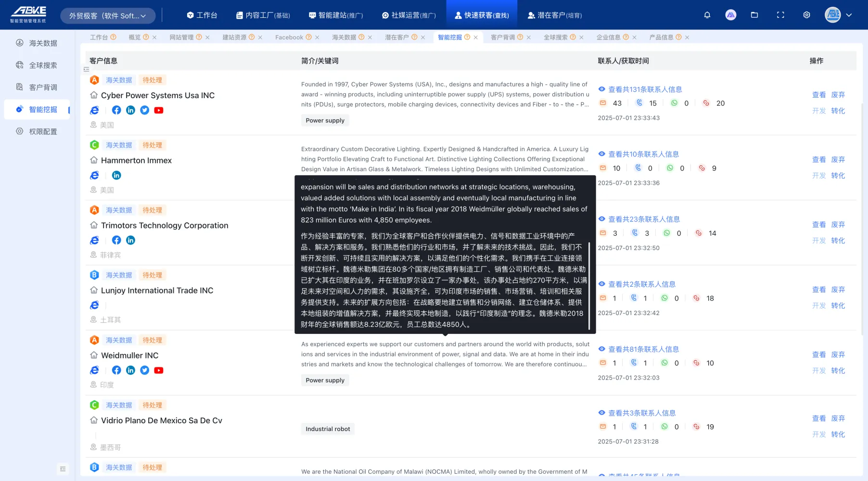
Task: Click 转化 for Weidmuller INC
Action: (x=838, y=370)
